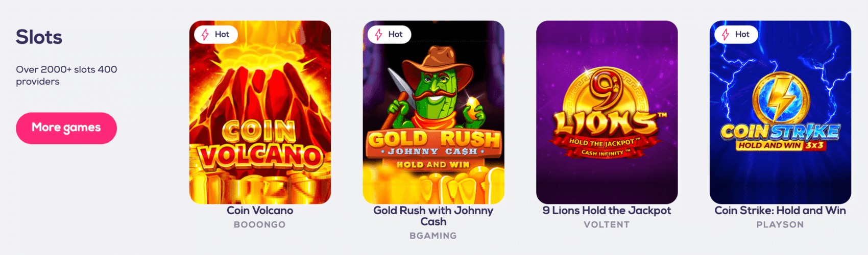Click the Hot badge on Coin Volcano
Screen dimensions: 868x255
[216, 34]
